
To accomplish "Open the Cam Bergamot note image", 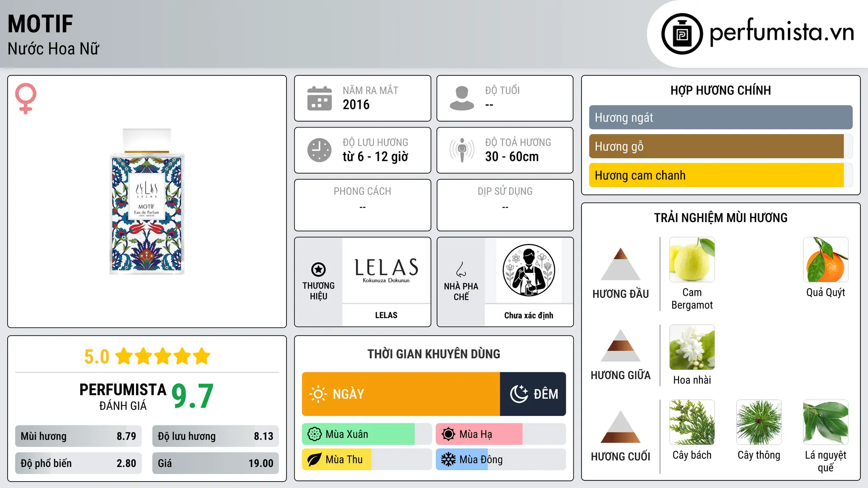I will (692, 260).
